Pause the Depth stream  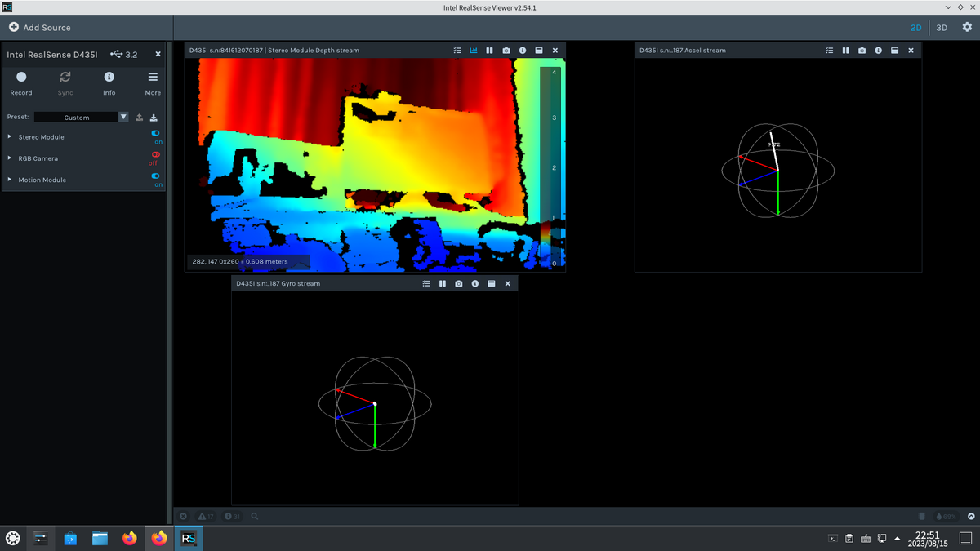tap(489, 51)
